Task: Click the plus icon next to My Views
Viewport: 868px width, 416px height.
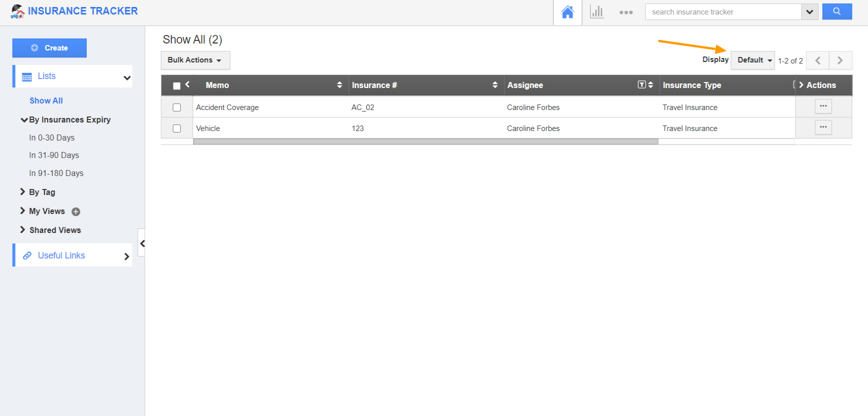Action: (76, 211)
